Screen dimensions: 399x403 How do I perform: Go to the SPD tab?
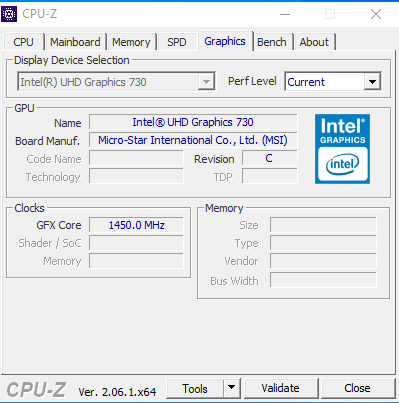(x=177, y=42)
